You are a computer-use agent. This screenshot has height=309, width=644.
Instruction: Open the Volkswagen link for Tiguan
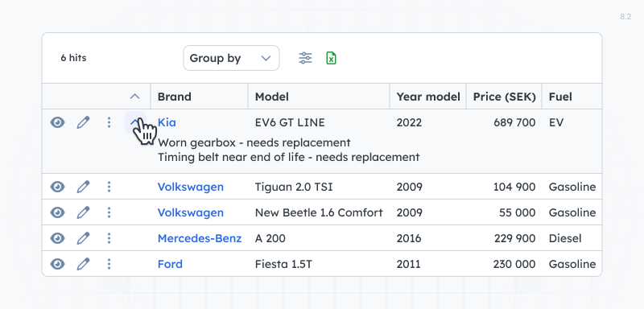click(x=191, y=187)
